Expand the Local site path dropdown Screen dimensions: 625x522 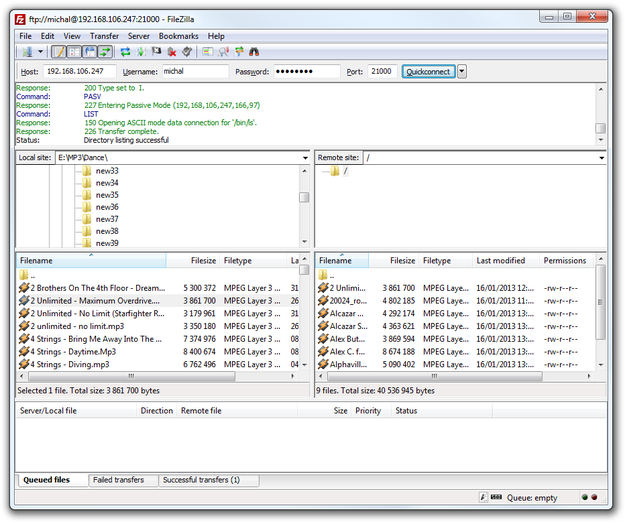[305, 158]
